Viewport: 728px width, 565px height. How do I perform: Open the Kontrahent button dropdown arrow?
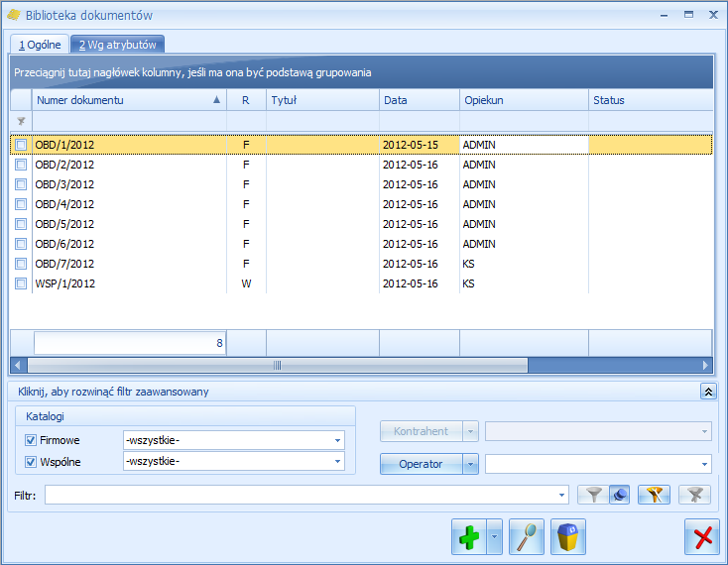coord(470,431)
